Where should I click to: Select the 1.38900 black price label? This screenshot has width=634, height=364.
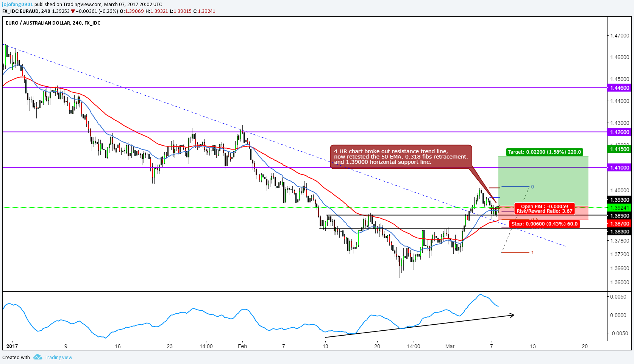pos(620,216)
